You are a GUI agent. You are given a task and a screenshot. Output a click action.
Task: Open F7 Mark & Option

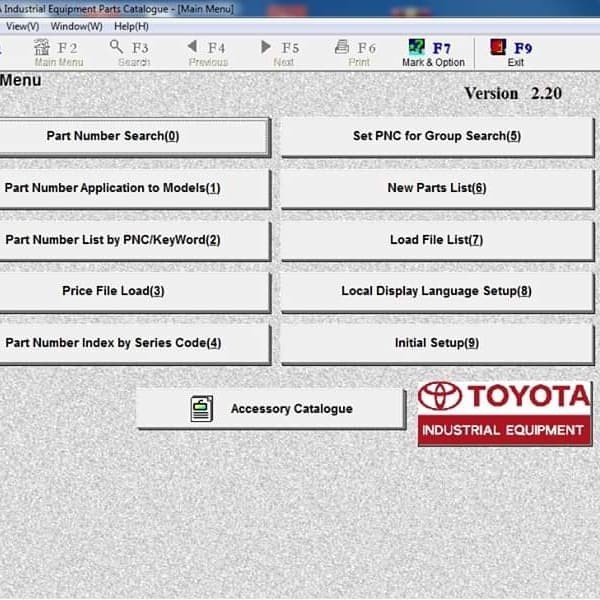433,53
